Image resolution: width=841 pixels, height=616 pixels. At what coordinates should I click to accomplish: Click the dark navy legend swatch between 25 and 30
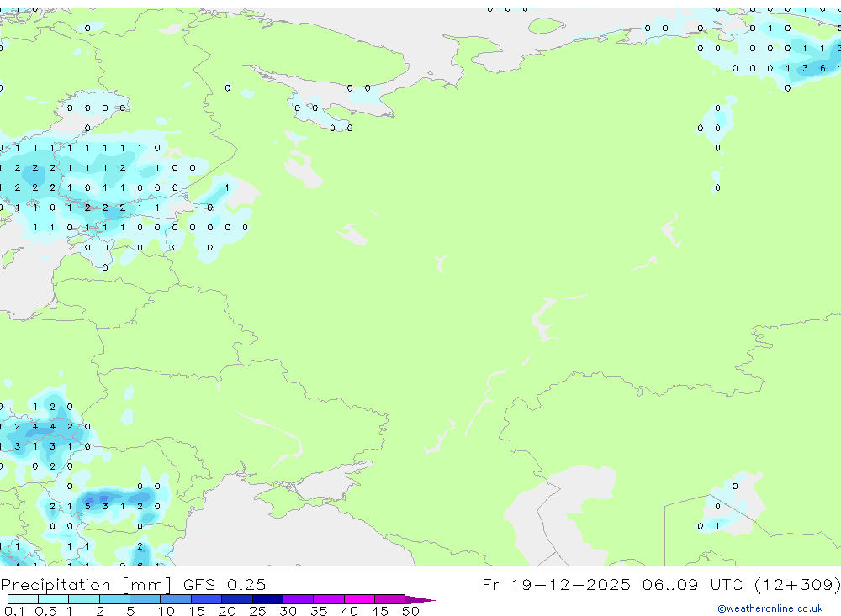click(267, 599)
